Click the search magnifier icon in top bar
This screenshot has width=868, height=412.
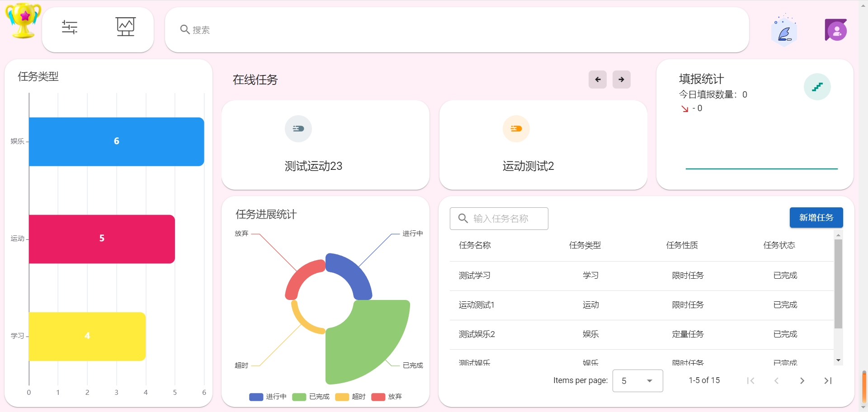point(184,29)
